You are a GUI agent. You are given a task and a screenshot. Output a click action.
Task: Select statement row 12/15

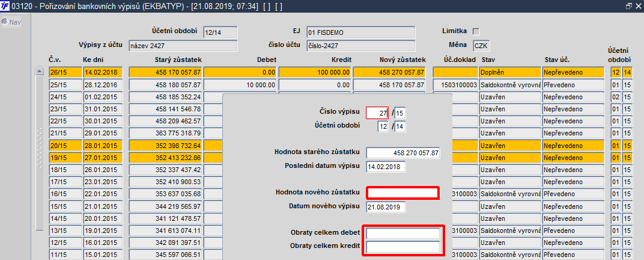[x=64, y=243]
